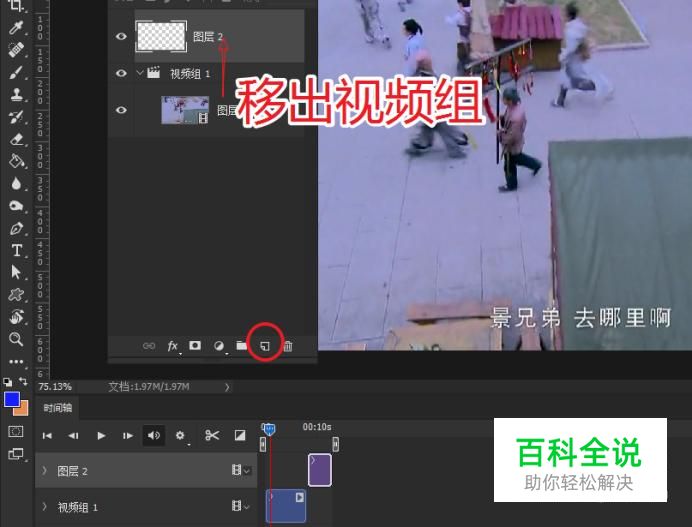Click the Link Layers icon

(149, 346)
